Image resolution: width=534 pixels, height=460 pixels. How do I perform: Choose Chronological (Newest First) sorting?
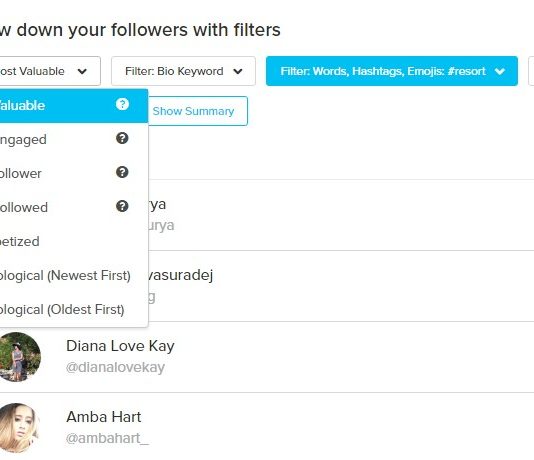point(74,276)
